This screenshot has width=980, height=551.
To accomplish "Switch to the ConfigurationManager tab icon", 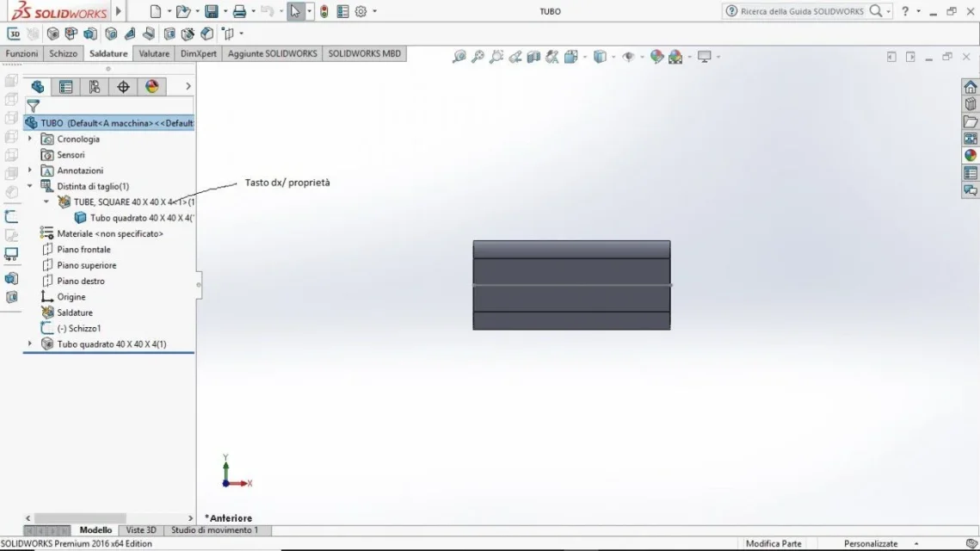I will tap(95, 86).
